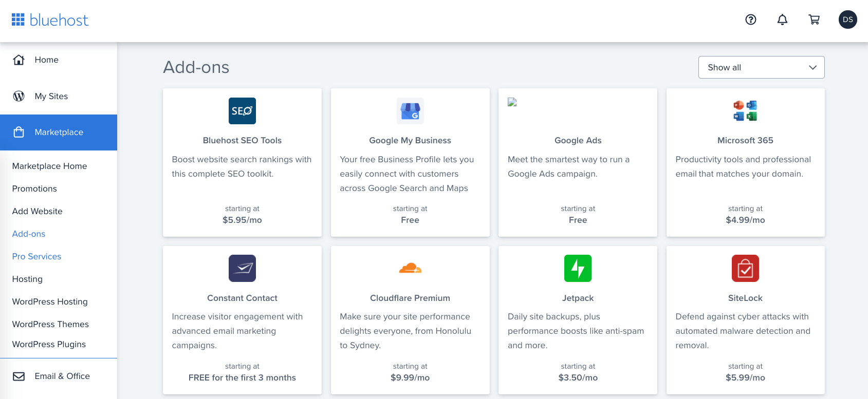This screenshot has width=868, height=399.
Task: Click the Cloudflare cloud icon
Action: click(x=410, y=268)
